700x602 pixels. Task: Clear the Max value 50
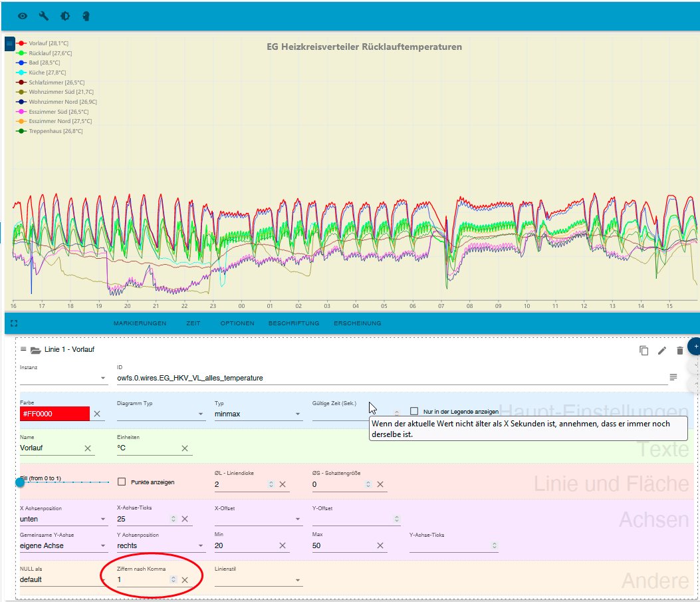380,545
